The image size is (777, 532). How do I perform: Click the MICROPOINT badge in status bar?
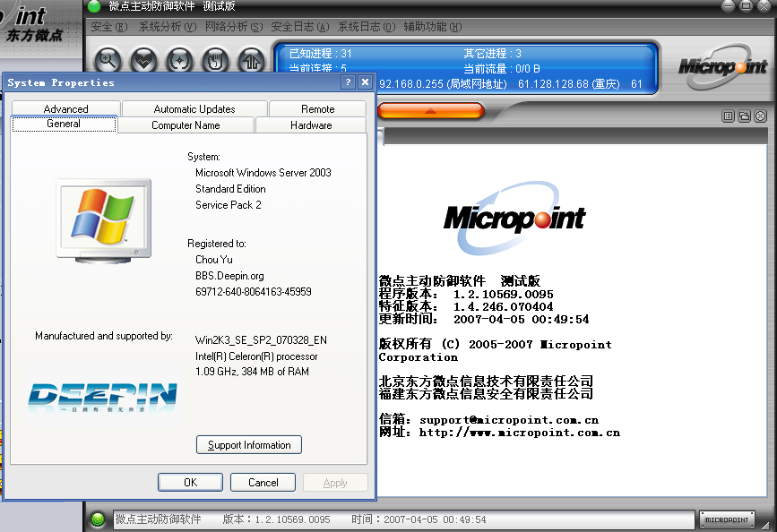(727, 519)
